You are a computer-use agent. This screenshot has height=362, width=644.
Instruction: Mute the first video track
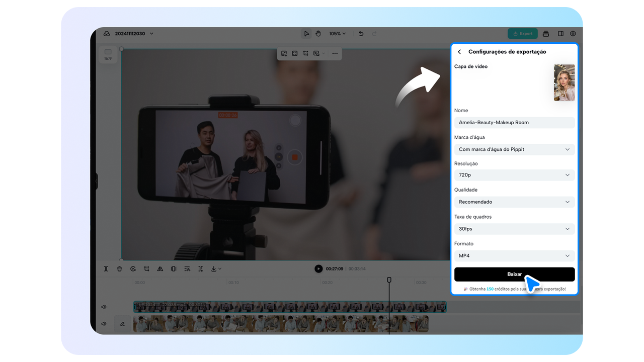(x=104, y=307)
